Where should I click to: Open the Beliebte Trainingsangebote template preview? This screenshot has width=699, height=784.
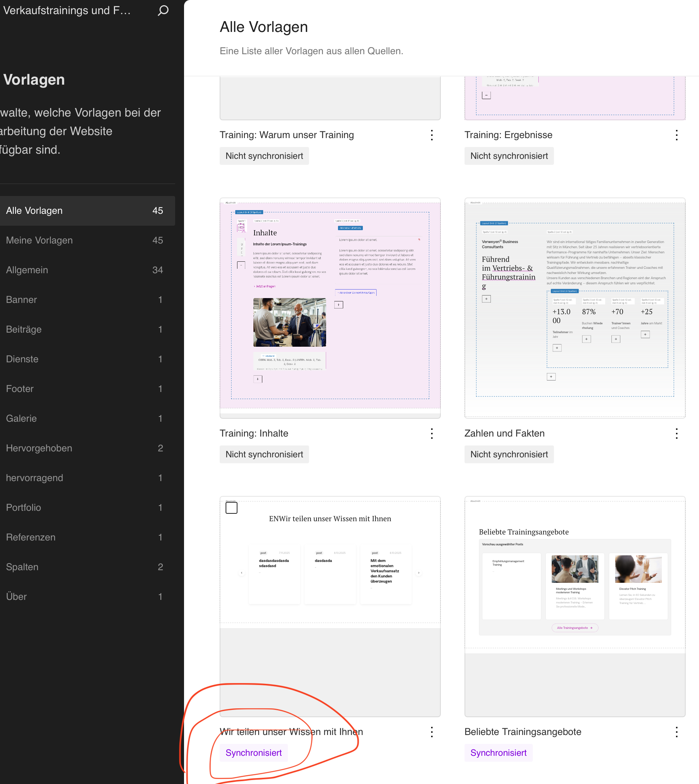575,606
